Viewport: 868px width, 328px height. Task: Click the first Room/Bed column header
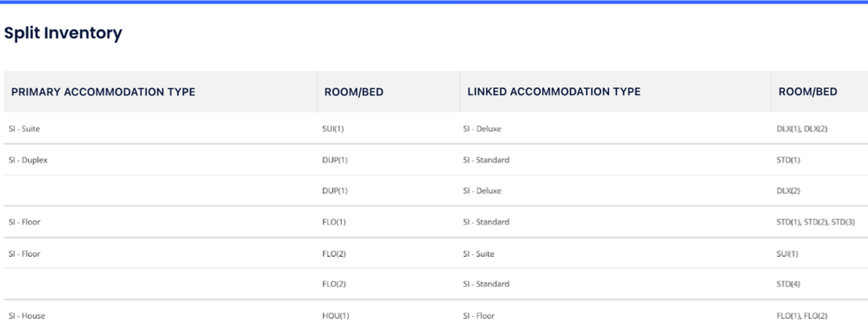click(x=353, y=92)
